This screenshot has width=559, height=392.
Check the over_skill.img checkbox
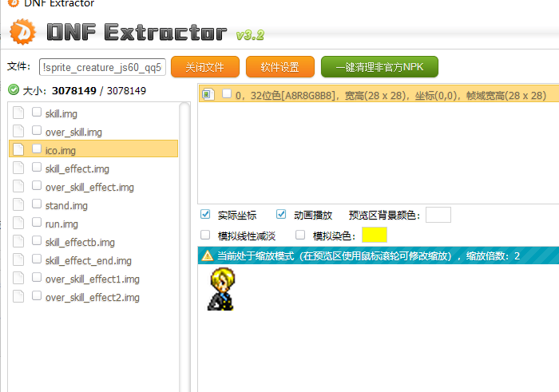pyautogui.click(x=37, y=130)
